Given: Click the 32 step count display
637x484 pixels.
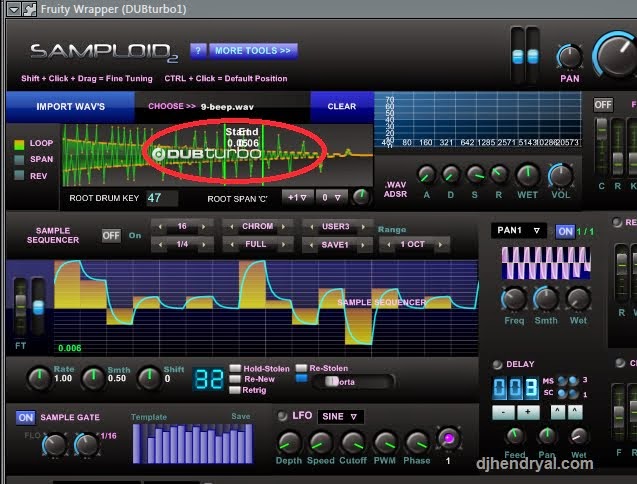Looking at the screenshot, I should pos(209,380).
